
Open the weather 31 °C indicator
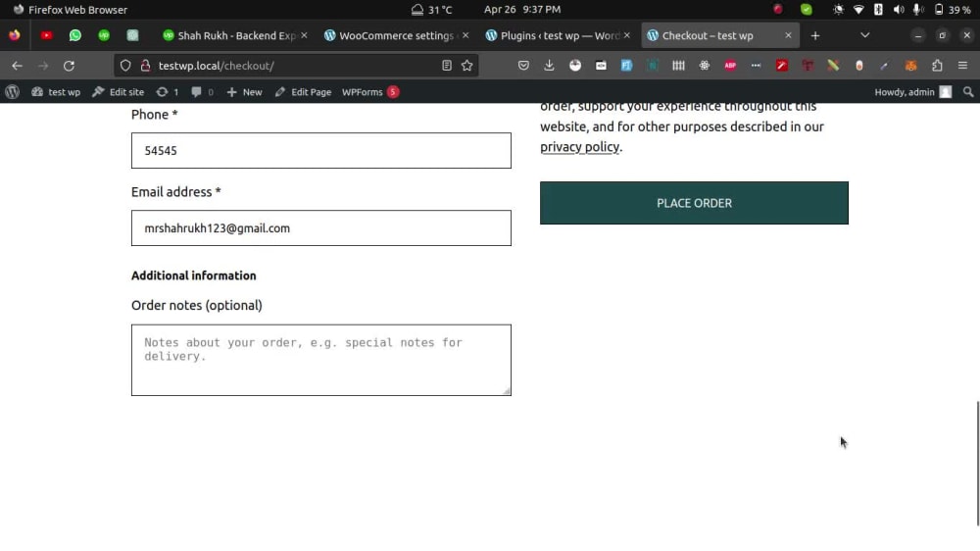431,10
